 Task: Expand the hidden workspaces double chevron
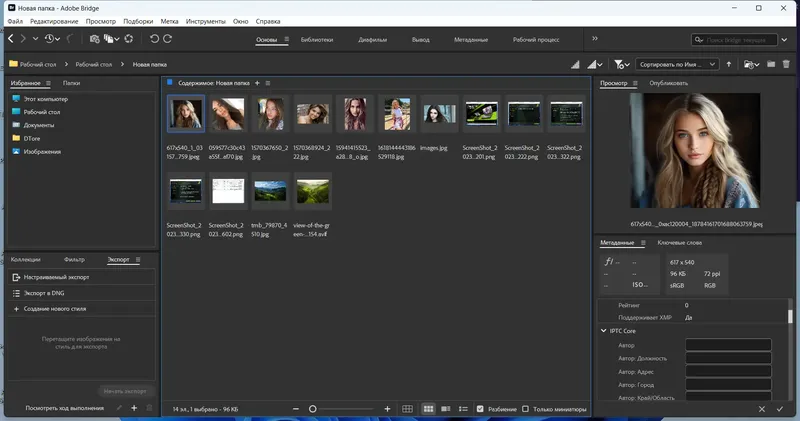click(595, 39)
